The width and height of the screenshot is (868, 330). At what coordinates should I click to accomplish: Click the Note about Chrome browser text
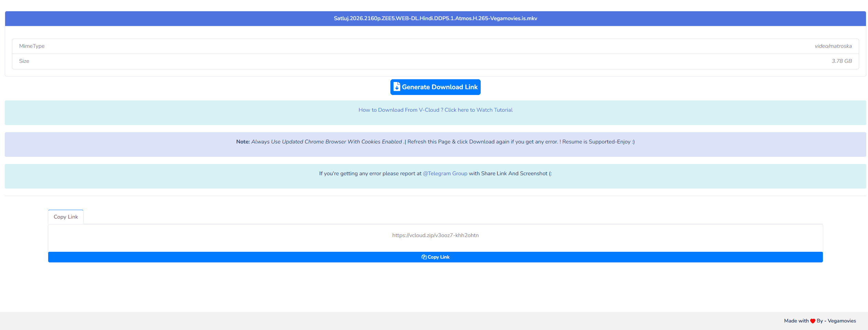point(435,142)
